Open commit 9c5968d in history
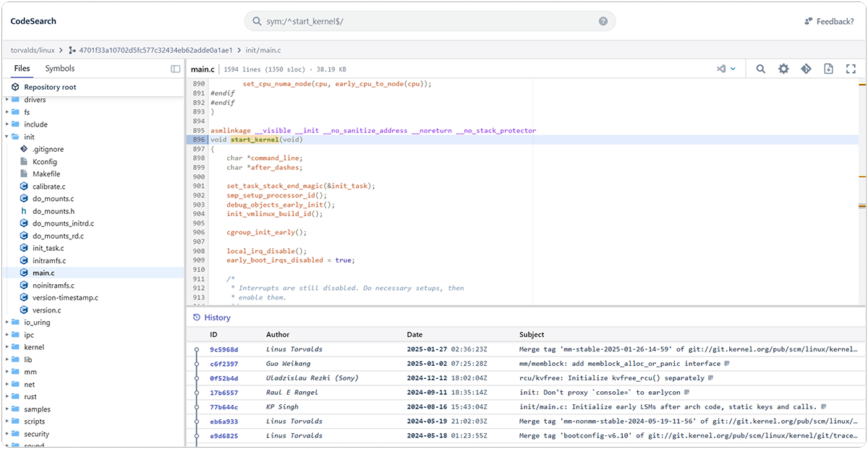This screenshot has width=868, height=449. click(x=224, y=349)
